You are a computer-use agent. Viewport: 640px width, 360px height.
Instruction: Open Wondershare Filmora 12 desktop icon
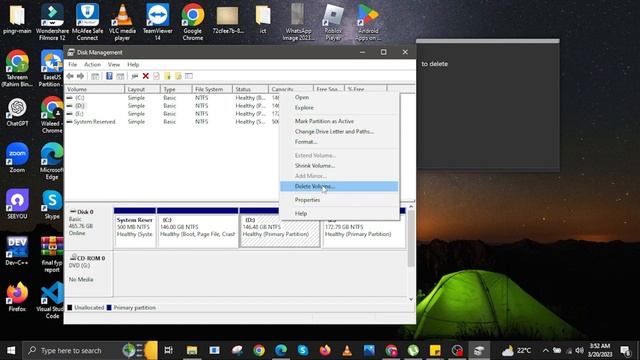pyautogui.click(x=52, y=21)
